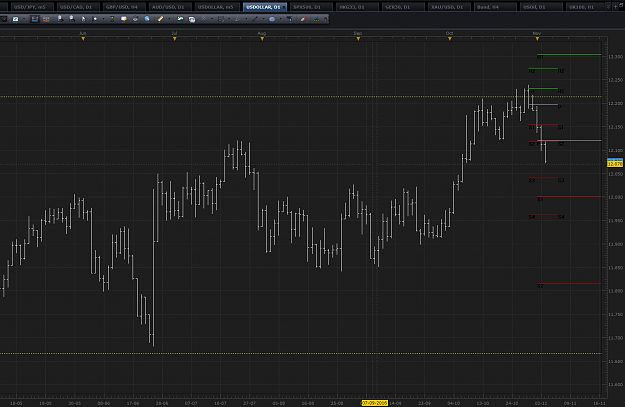The height and width of the screenshot is (407, 625).
Task: Click the second zoom magnifier icon
Action: coord(72,19)
